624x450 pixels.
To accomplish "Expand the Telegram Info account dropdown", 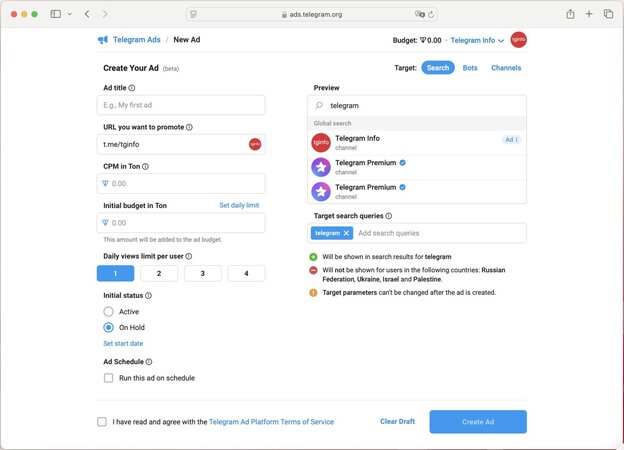I will click(477, 40).
